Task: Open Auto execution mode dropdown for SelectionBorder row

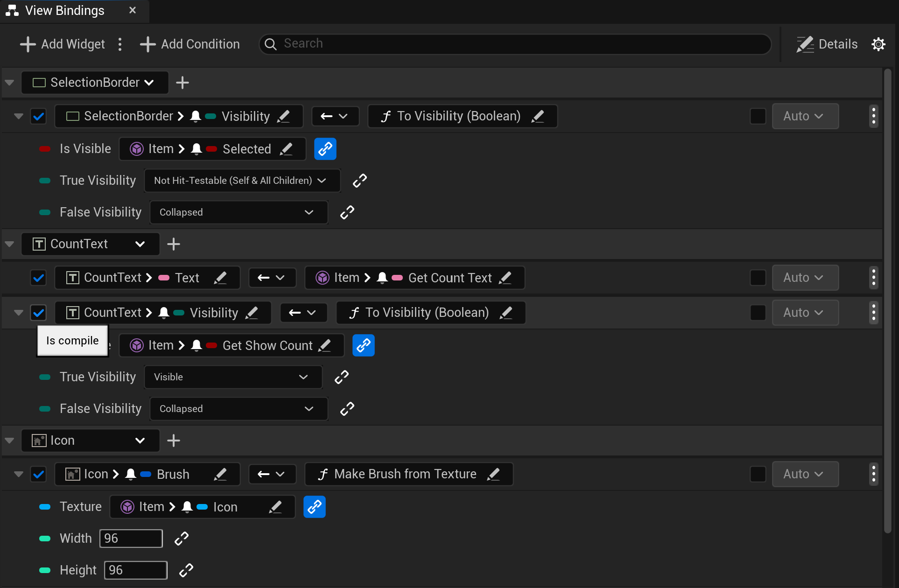Action: [x=805, y=116]
